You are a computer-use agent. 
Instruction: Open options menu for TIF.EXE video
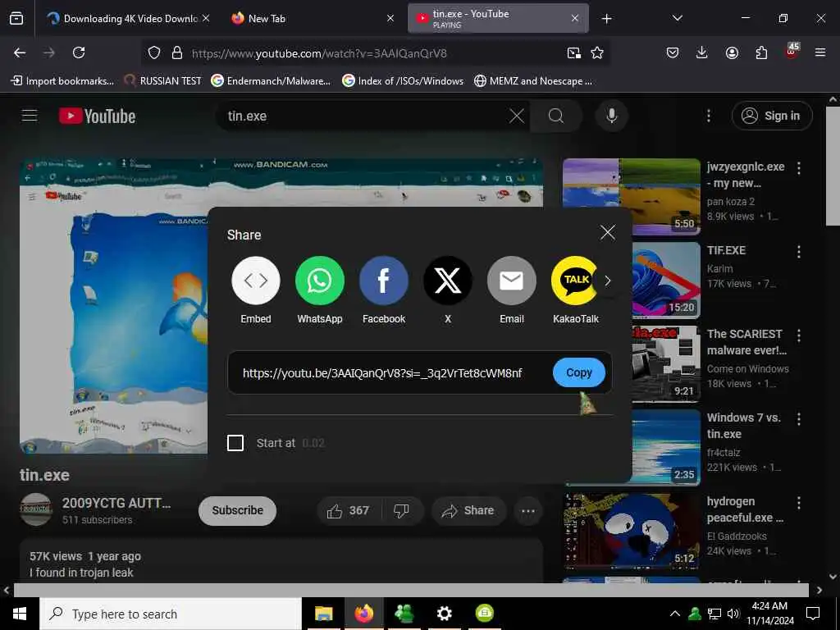(x=798, y=252)
